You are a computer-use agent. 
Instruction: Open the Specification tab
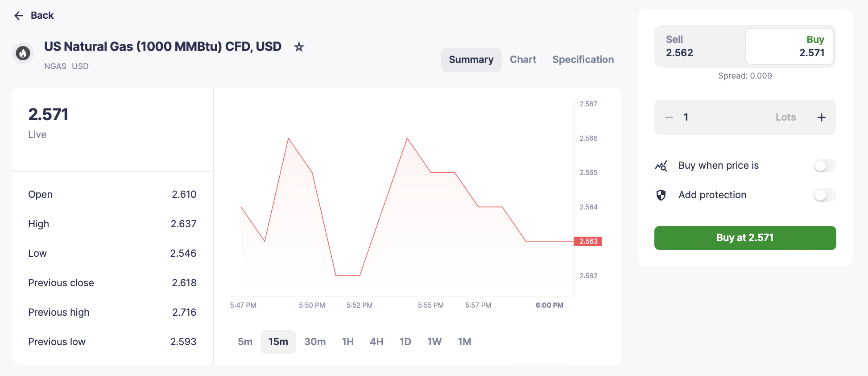pos(583,60)
